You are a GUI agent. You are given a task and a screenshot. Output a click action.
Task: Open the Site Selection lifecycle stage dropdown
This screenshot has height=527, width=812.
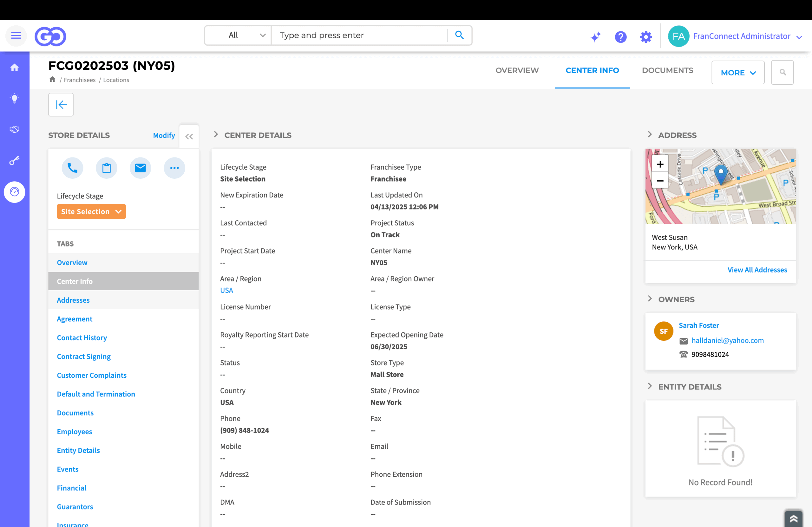91,211
